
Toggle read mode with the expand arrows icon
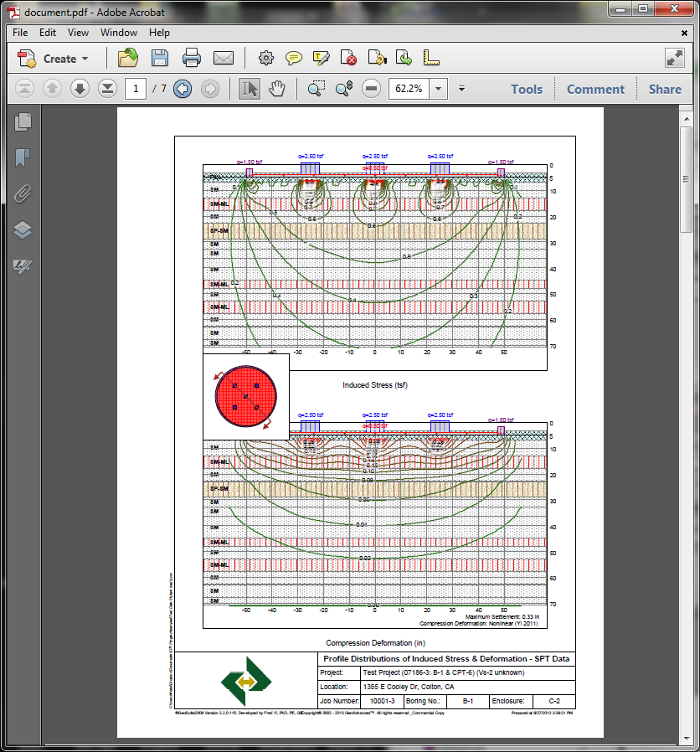click(675, 59)
